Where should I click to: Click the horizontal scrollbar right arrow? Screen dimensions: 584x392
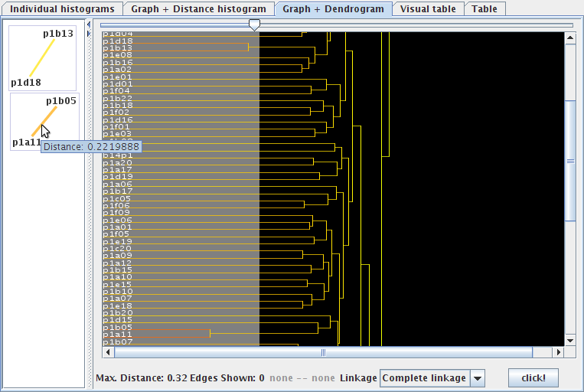[559, 352]
